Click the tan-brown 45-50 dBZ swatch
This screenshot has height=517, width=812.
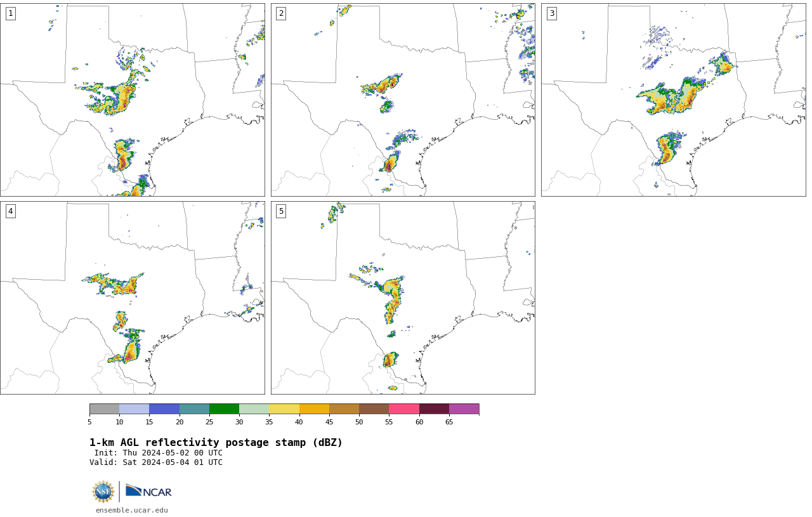[x=344, y=409]
